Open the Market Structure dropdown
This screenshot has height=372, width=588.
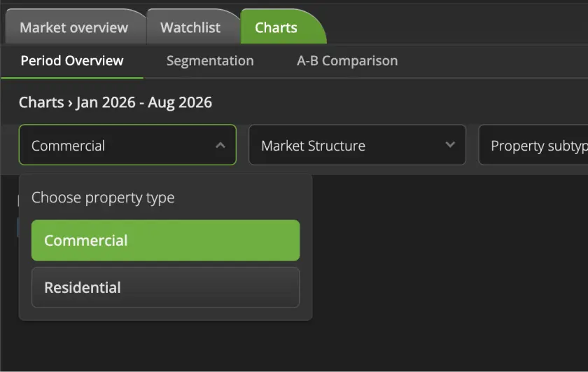pyautogui.click(x=357, y=145)
